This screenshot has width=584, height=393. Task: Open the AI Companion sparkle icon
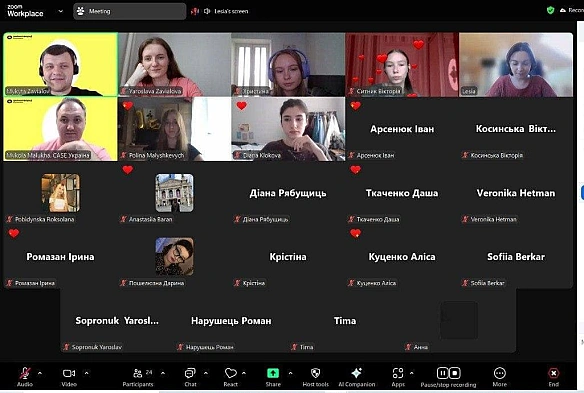(356, 373)
